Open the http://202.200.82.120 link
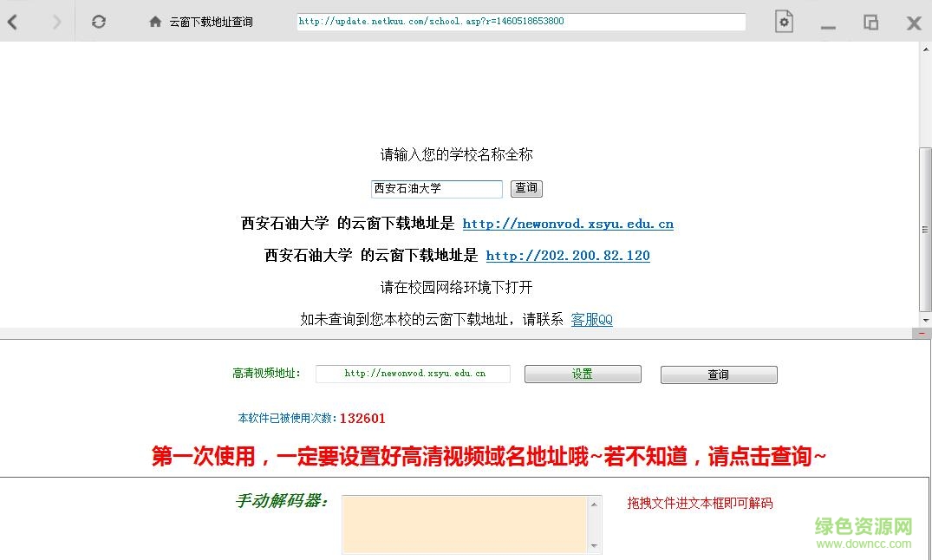Image resolution: width=932 pixels, height=560 pixels. click(568, 255)
